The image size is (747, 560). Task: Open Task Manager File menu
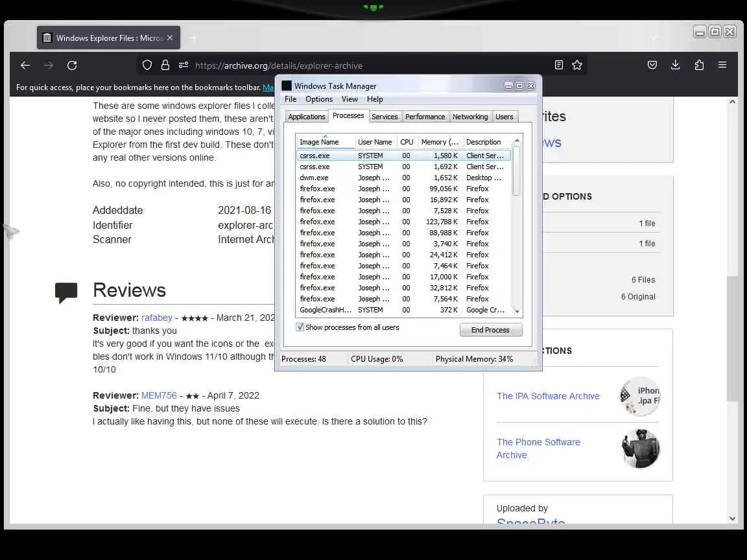(290, 99)
